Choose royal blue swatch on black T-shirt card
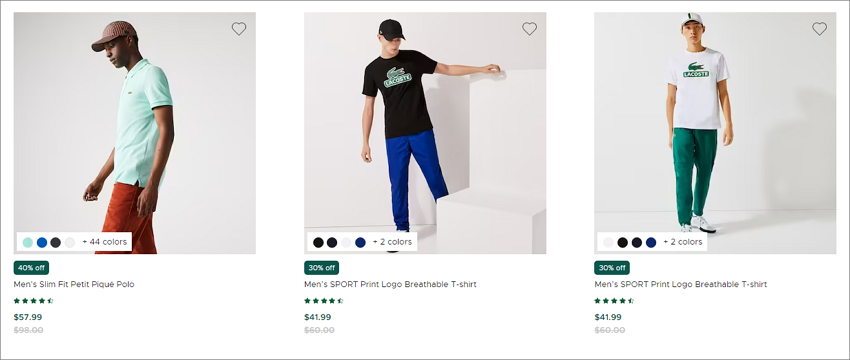Image resolution: width=850 pixels, height=360 pixels. 360,242
